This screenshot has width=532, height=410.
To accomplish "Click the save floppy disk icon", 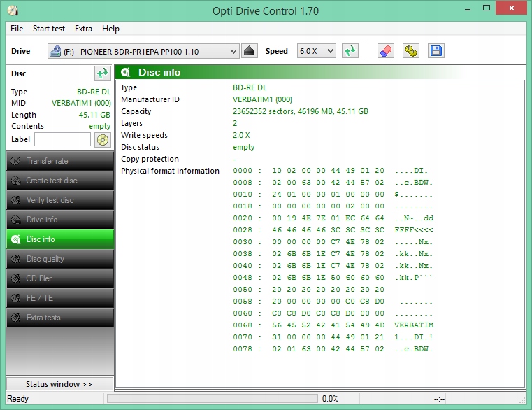I will [436, 51].
